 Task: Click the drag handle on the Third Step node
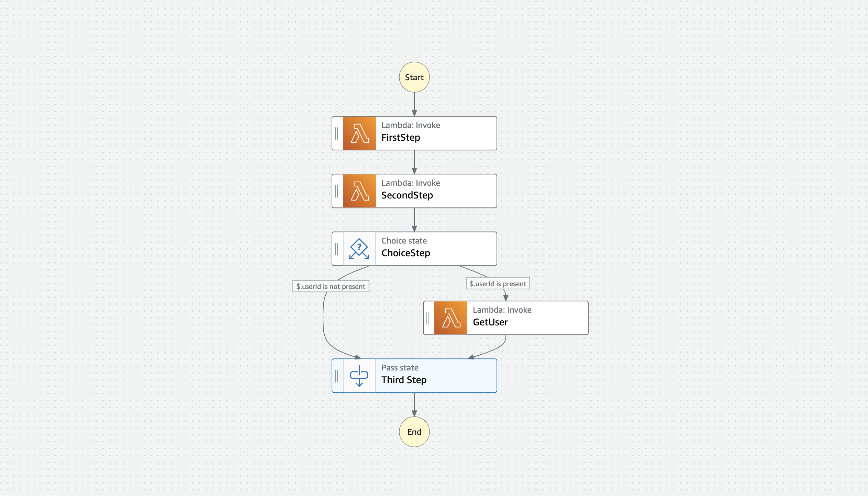coord(336,375)
